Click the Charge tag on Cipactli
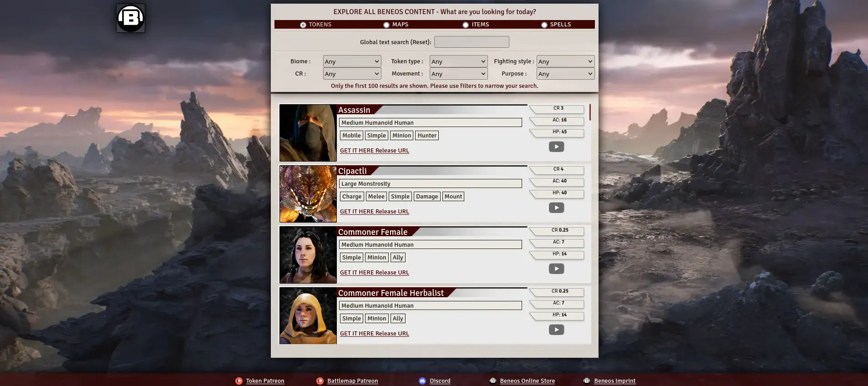The height and width of the screenshot is (386, 868). tap(352, 197)
